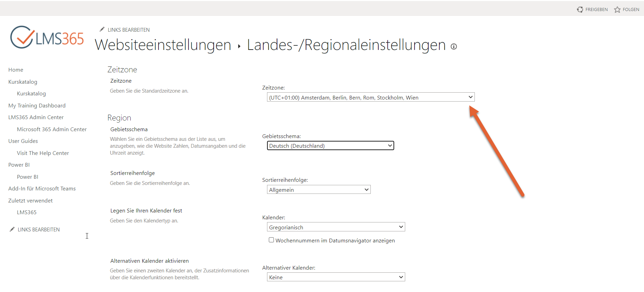Click the pencil icon above the page title
The height and width of the screenshot is (292, 644).
click(102, 30)
